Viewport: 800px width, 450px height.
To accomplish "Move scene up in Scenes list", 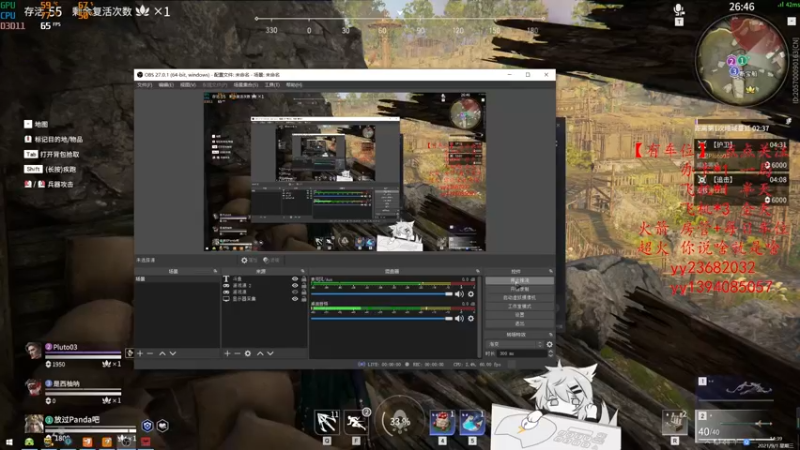I will (162, 353).
